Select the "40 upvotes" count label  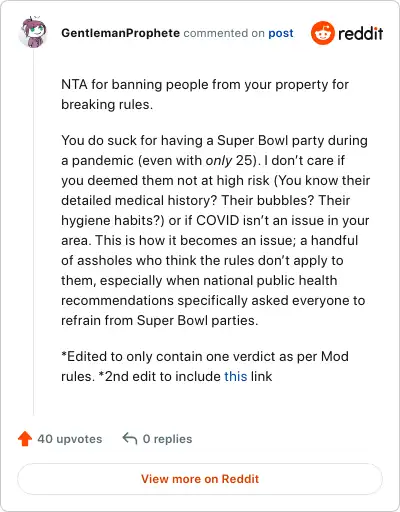point(70,439)
